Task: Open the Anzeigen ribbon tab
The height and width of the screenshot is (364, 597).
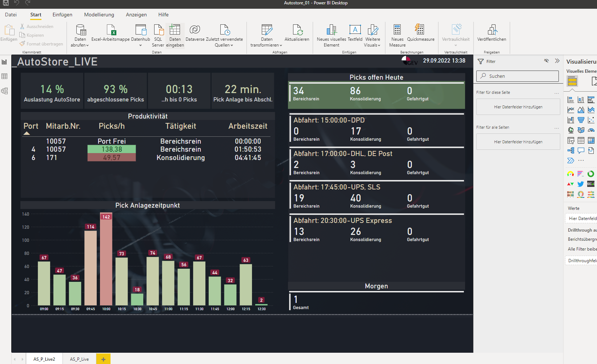Action: pyautogui.click(x=136, y=15)
